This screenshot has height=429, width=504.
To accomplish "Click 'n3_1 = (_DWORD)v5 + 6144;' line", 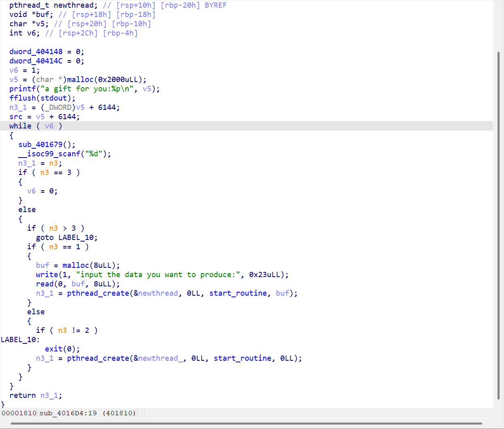I will click(x=65, y=107).
